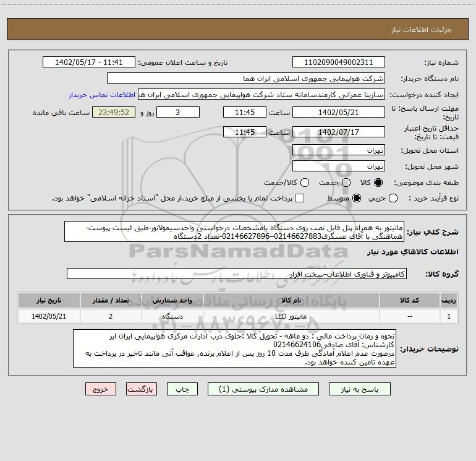Choose the جزیی purchase type radio
This screenshot has height=461, width=476.
click(x=393, y=199)
